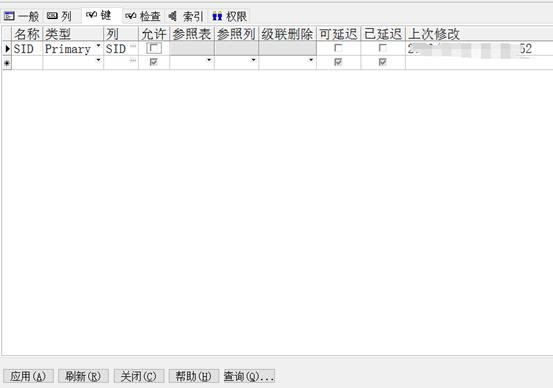Click the empty 名称 cell in new row

click(x=27, y=63)
